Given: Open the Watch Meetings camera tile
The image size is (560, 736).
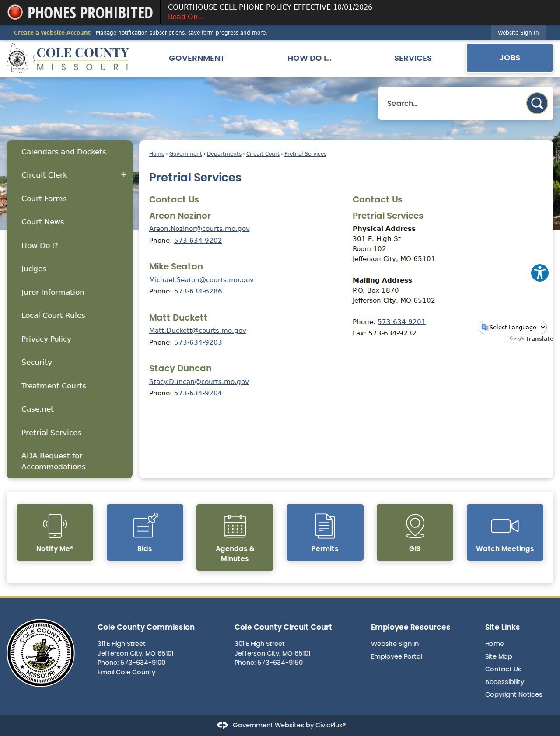Looking at the screenshot, I should coord(505,532).
